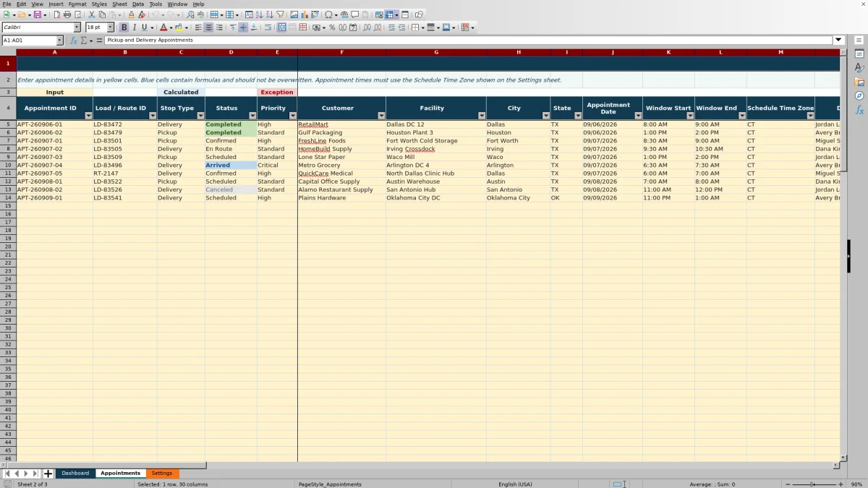
Task: Click the Insert Comment icon
Action: [355, 14]
